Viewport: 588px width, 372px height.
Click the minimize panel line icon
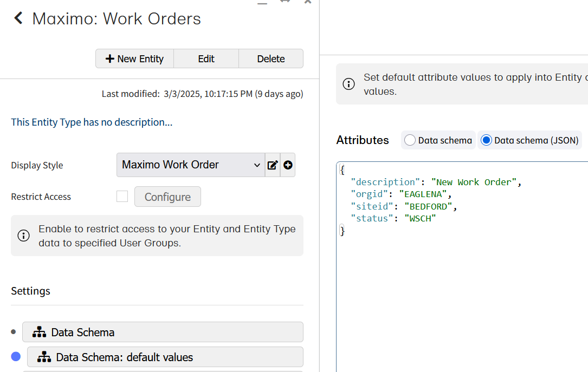point(262,3)
